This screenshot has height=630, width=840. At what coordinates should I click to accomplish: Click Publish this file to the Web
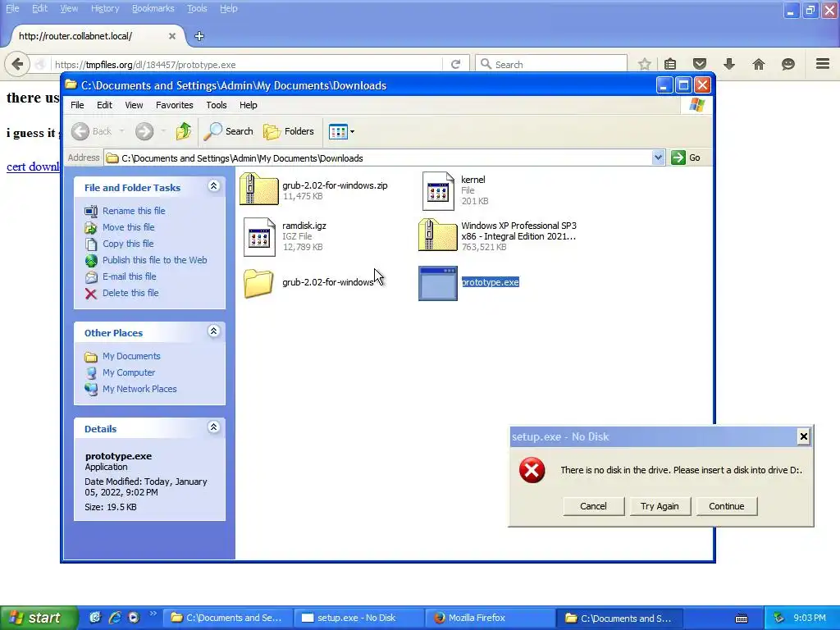coord(154,260)
